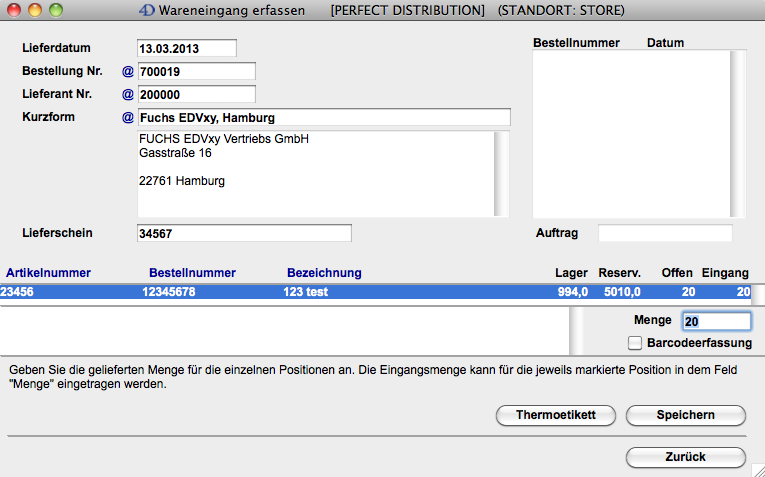Click the @ lookup icon beside Lieferant Nr.

(127, 95)
